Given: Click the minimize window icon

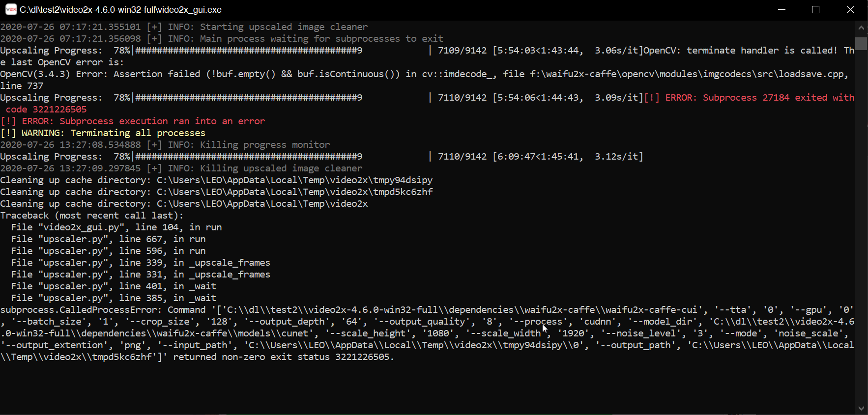Looking at the screenshot, I should click(782, 9).
